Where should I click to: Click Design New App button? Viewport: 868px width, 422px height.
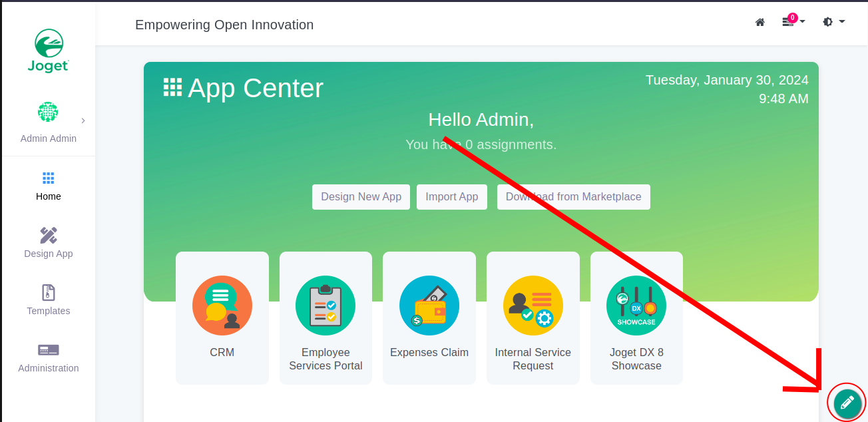[361, 197]
